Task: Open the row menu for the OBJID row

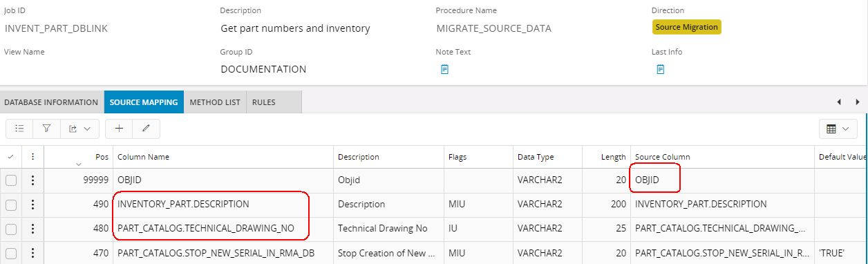Action: click(x=32, y=180)
